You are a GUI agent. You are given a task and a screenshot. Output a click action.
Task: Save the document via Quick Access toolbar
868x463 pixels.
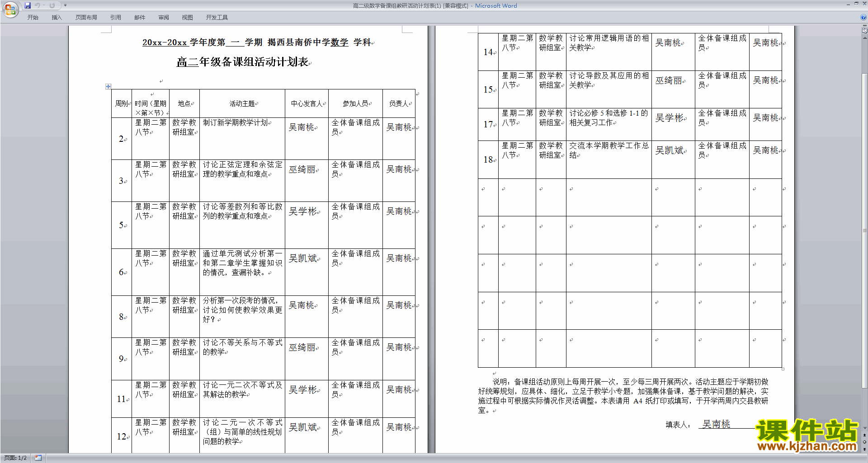(28, 5)
